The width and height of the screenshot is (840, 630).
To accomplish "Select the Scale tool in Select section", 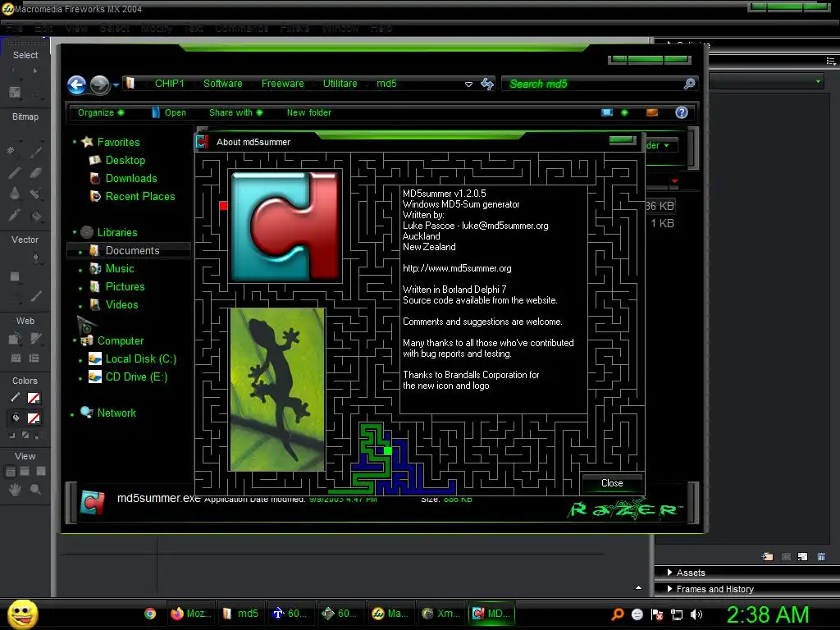I will coord(15,92).
